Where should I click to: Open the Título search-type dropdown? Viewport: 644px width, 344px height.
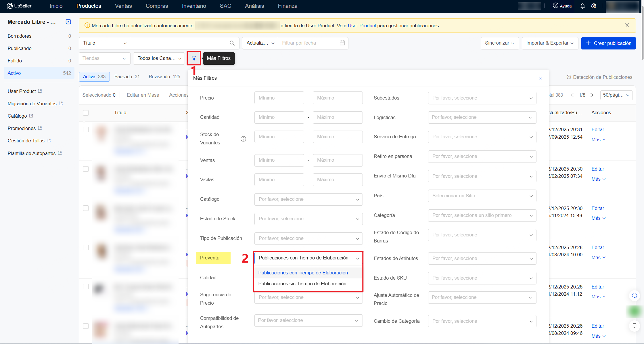[104, 43]
